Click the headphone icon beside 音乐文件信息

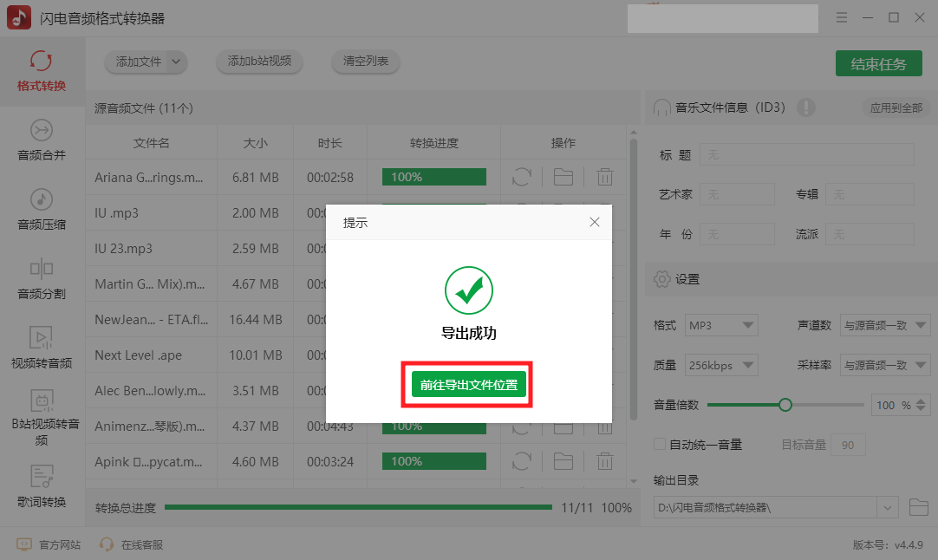tap(661, 107)
